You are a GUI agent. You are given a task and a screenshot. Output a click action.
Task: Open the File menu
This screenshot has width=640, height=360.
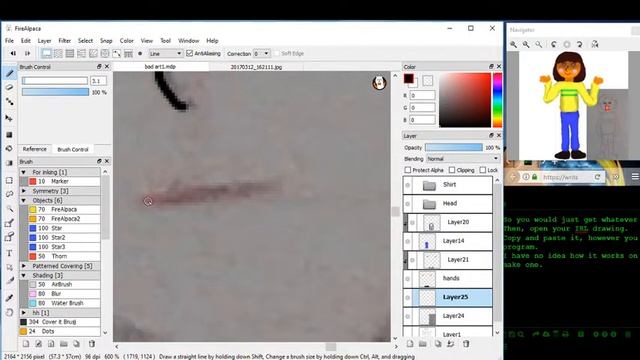pyautogui.click(x=9, y=41)
